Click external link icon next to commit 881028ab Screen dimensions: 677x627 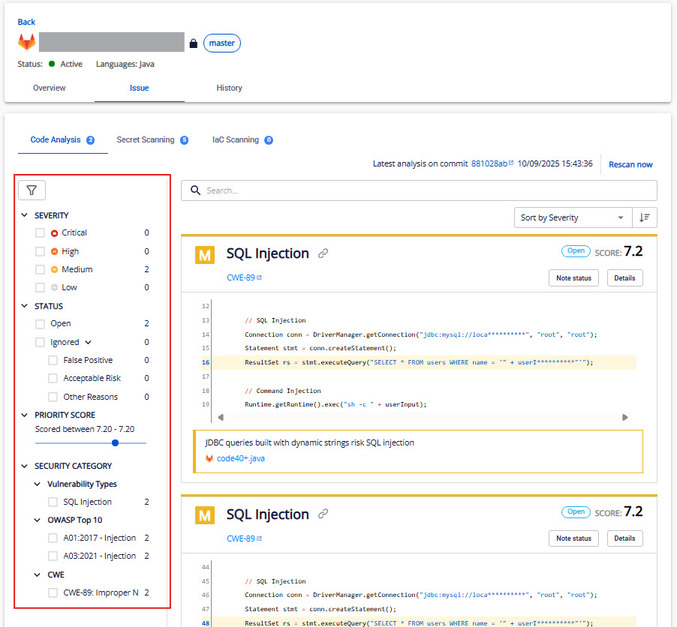point(511,163)
